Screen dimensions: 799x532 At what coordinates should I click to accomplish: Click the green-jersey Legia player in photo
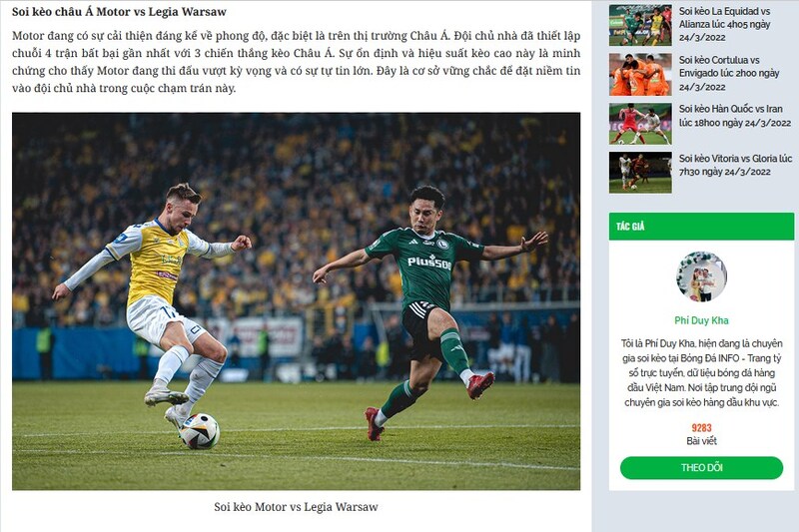pyautogui.click(x=429, y=311)
